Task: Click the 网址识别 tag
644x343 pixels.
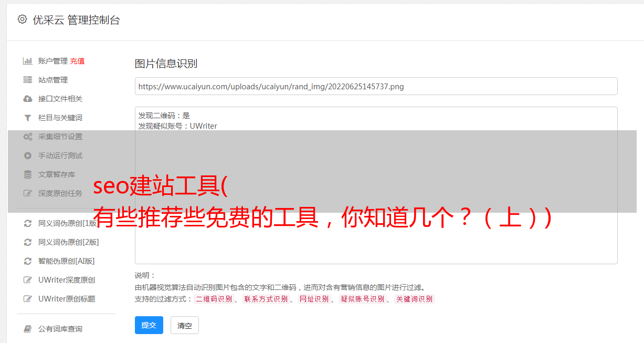Action: click(314, 299)
